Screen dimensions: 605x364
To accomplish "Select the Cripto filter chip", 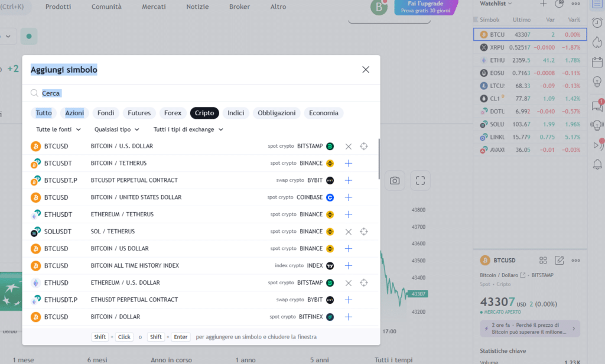I will point(204,113).
